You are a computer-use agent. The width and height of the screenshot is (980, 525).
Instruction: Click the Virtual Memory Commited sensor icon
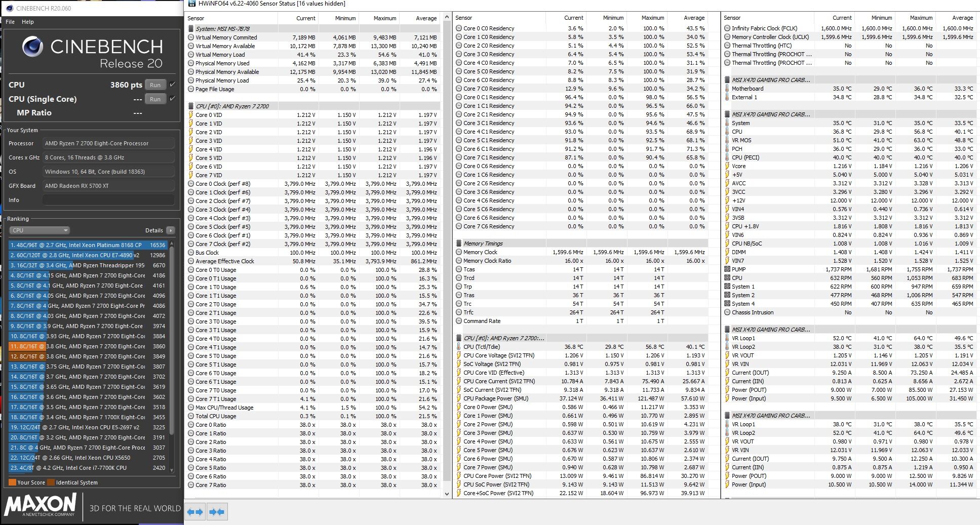coord(191,37)
